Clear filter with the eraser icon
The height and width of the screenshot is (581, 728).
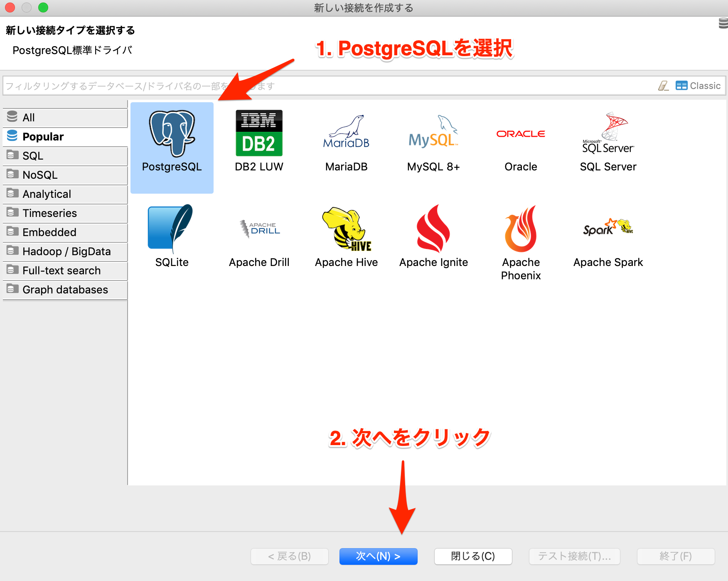[664, 86]
